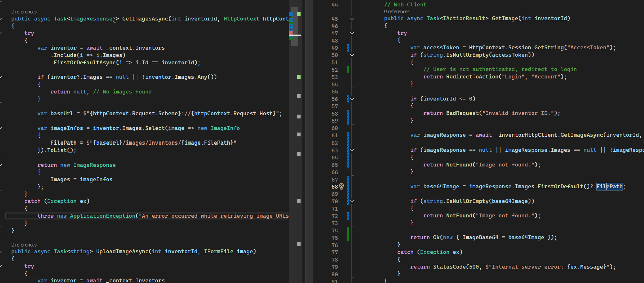Image resolution: width=644 pixels, height=283 pixels.
Task: Click the 'User is not authenticated' comment
Action: [500, 69]
